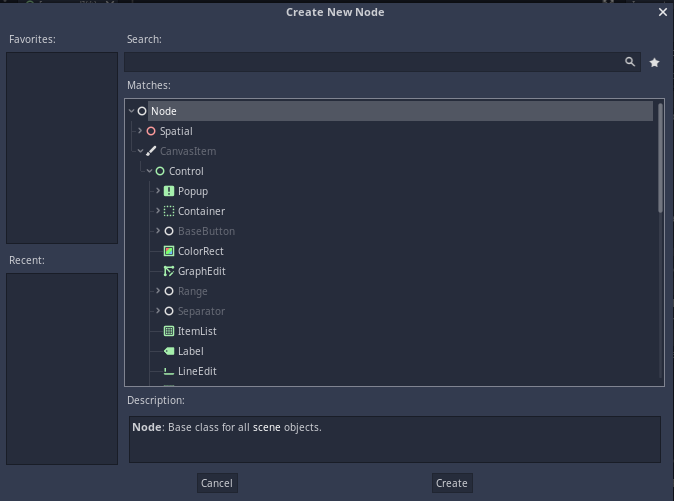674x501 pixels.
Task: Expand the Popup branch
Action: 158,191
